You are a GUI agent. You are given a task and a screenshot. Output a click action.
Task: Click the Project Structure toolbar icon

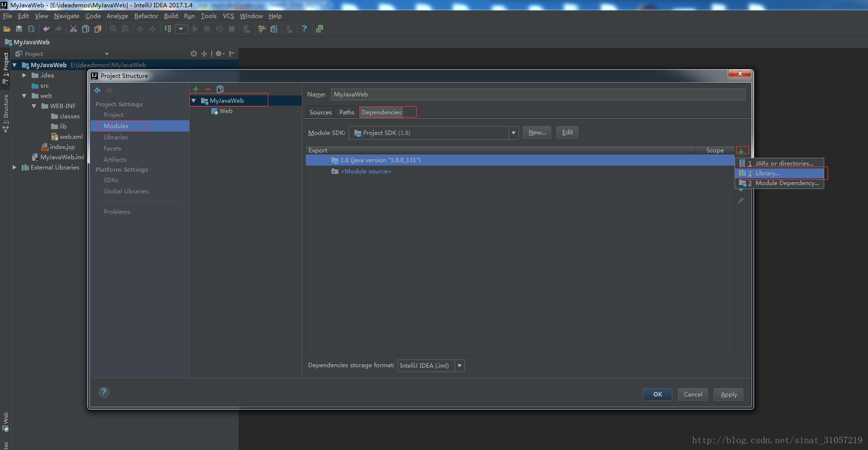(x=274, y=29)
